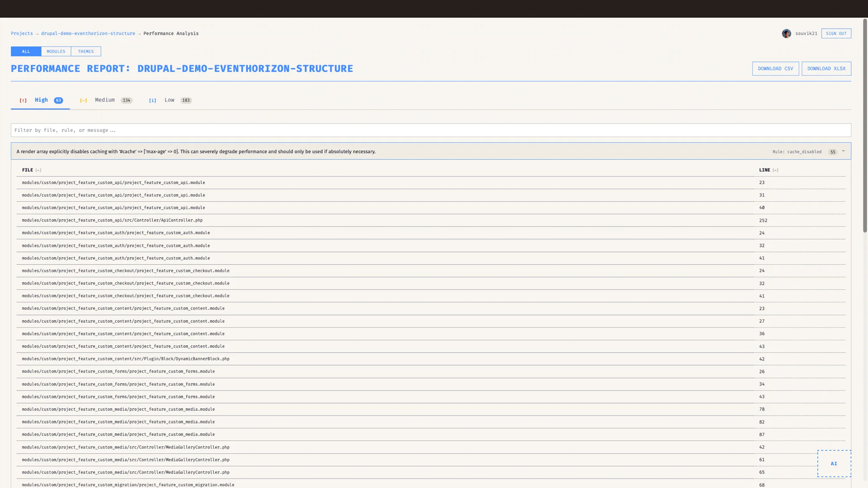
Task: Select custom_checkout.module row at line 24
Action: coord(431,271)
